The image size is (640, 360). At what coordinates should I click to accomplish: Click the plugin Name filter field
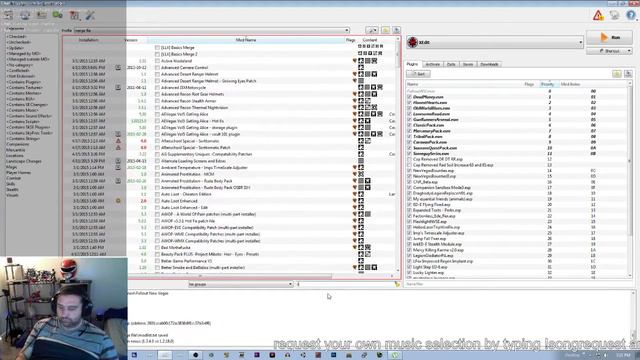518,284
